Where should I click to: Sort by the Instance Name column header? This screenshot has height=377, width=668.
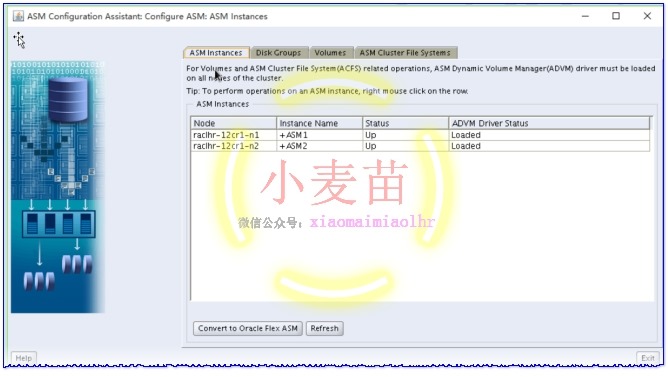[320, 123]
